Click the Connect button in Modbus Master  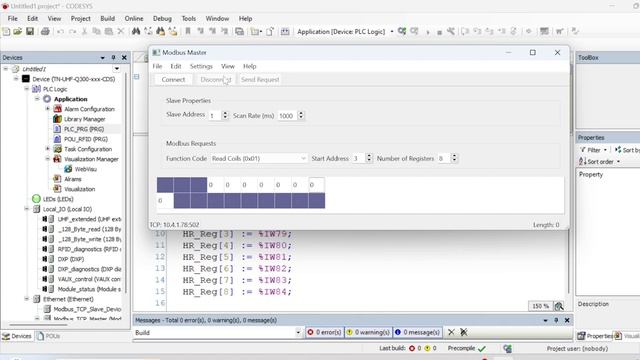click(173, 80)
